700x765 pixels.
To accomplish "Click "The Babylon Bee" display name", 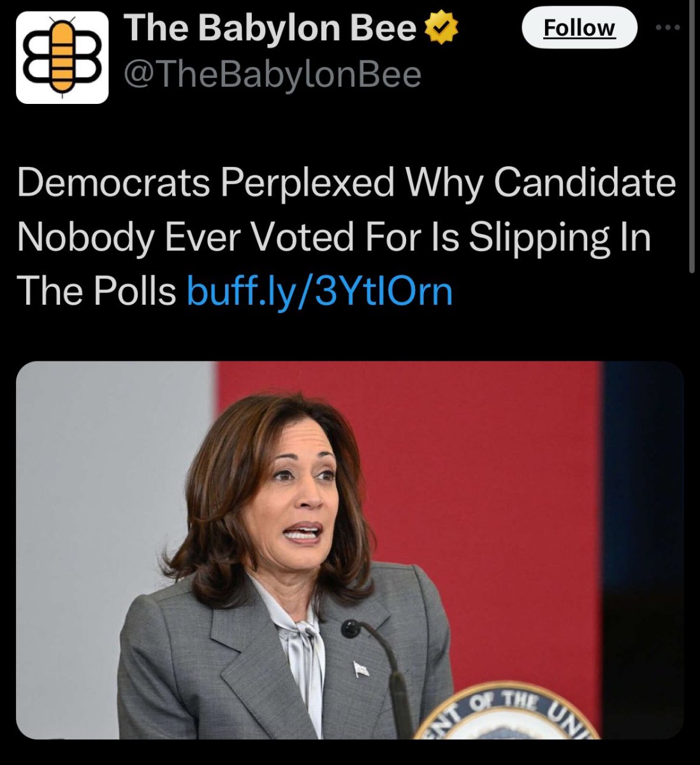I will [270, 29].
